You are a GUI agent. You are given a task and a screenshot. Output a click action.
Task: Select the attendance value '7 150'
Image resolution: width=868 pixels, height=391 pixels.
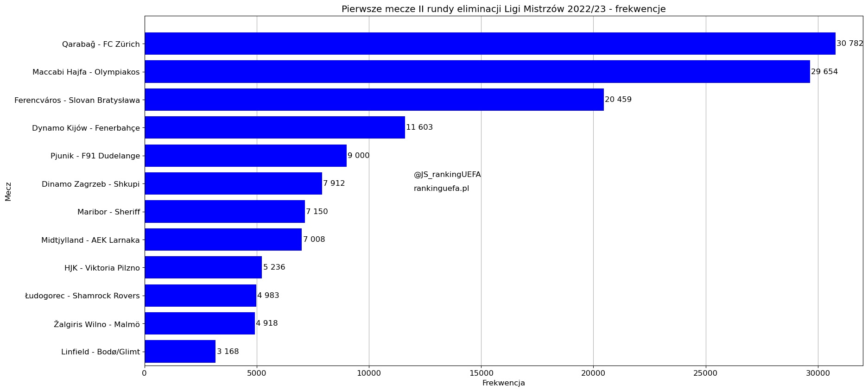tap(317, 212)
